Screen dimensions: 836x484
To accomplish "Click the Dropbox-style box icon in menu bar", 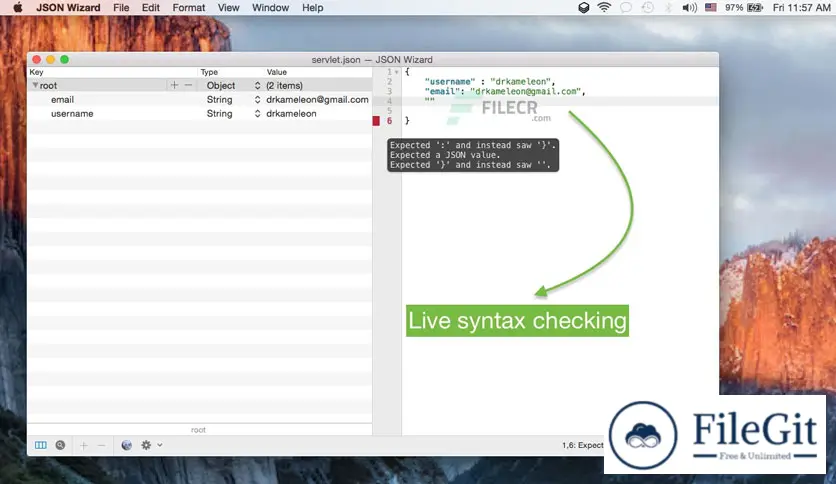I will click(584, 7).
